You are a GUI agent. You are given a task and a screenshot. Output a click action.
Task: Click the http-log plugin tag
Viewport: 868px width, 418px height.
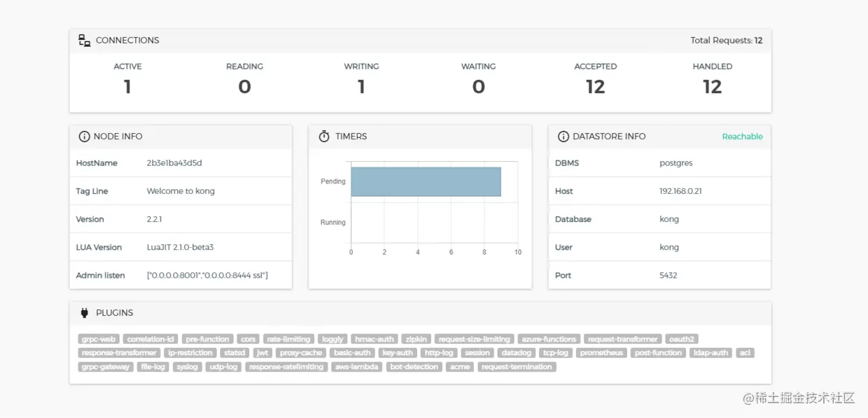point(440,353)
